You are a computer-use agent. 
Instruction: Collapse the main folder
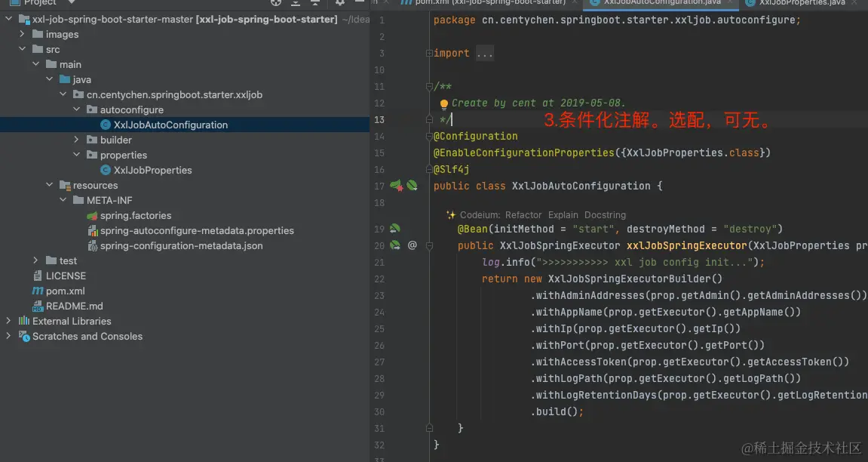tap(35, 64)
